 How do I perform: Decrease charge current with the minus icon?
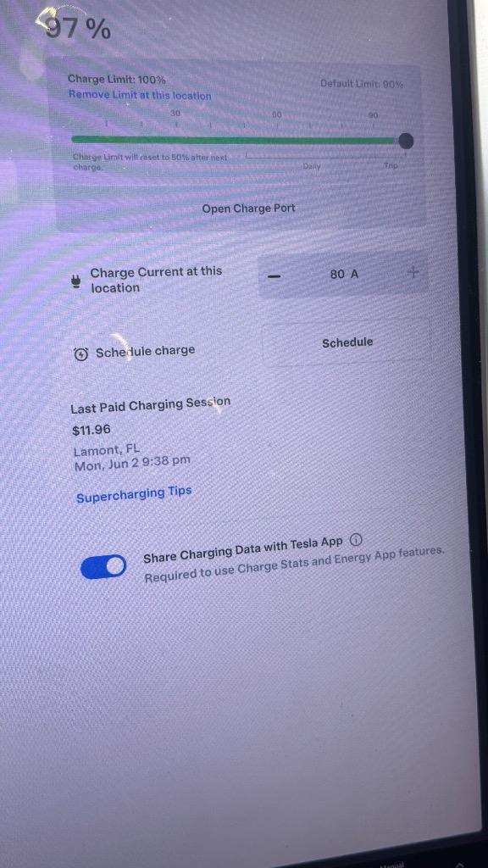[x=274, y=276]
